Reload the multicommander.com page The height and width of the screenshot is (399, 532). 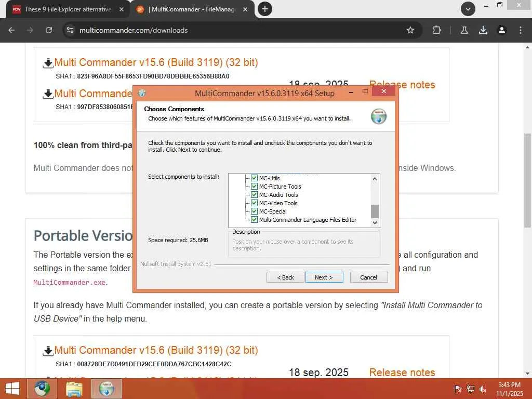(49, 30)
